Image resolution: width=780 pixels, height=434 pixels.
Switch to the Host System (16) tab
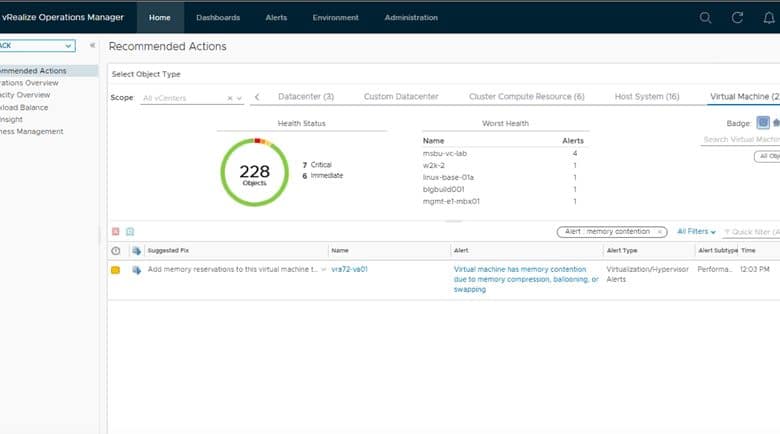coord(647,97)
